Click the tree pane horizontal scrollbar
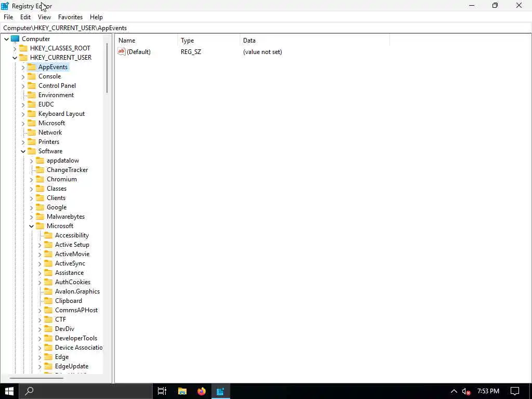 click(x=37, y=378)
